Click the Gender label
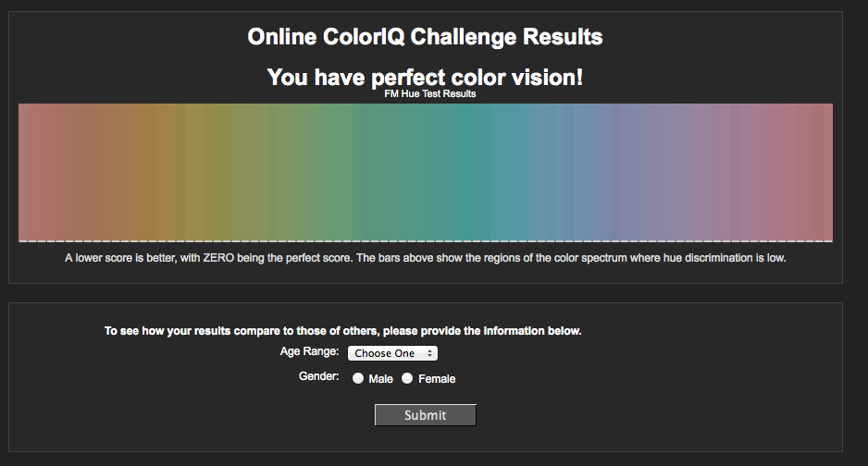 319,376
